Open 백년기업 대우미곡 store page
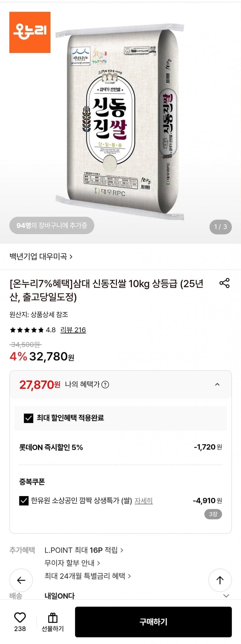 41,256
